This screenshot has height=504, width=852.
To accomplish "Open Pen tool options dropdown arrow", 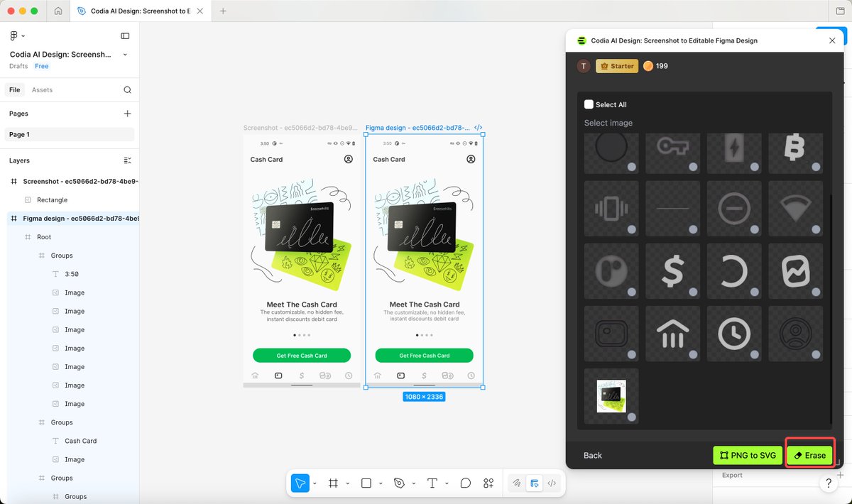I will tap(413, 483).
